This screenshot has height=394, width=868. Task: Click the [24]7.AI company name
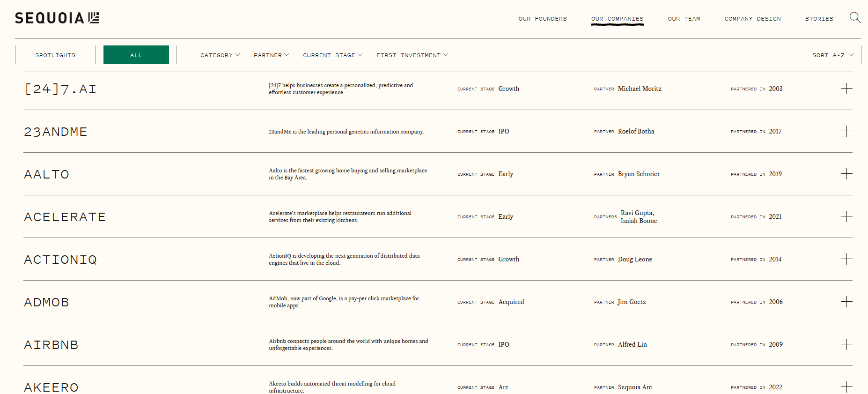(x=60, y=89)
